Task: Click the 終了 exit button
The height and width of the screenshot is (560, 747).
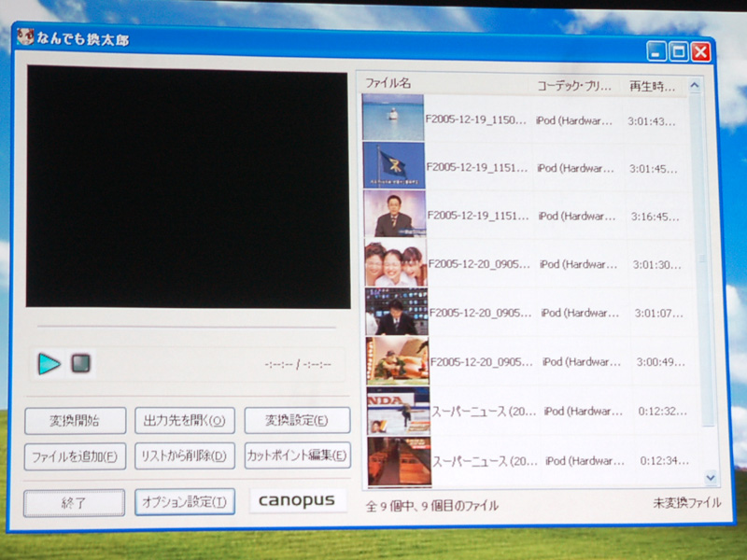Action: (75, 503)
